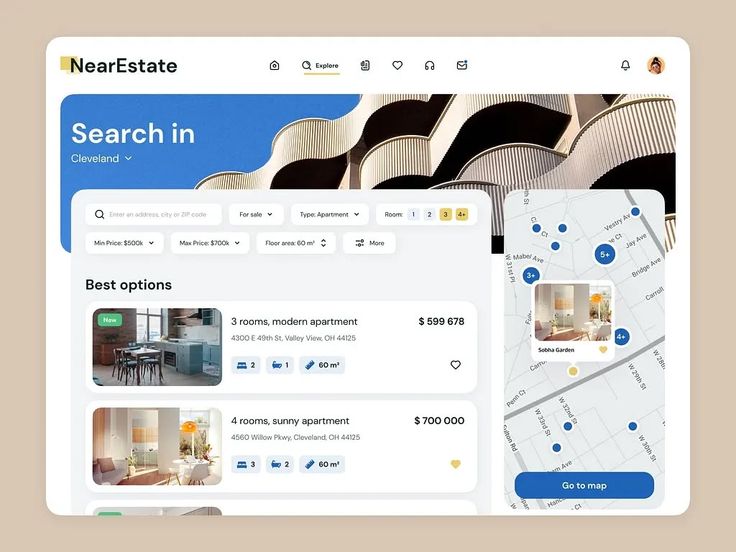The height and width of the screenshot is (552, 736).
Task: Open the For sale dropdown
Action: click(256, 215)
